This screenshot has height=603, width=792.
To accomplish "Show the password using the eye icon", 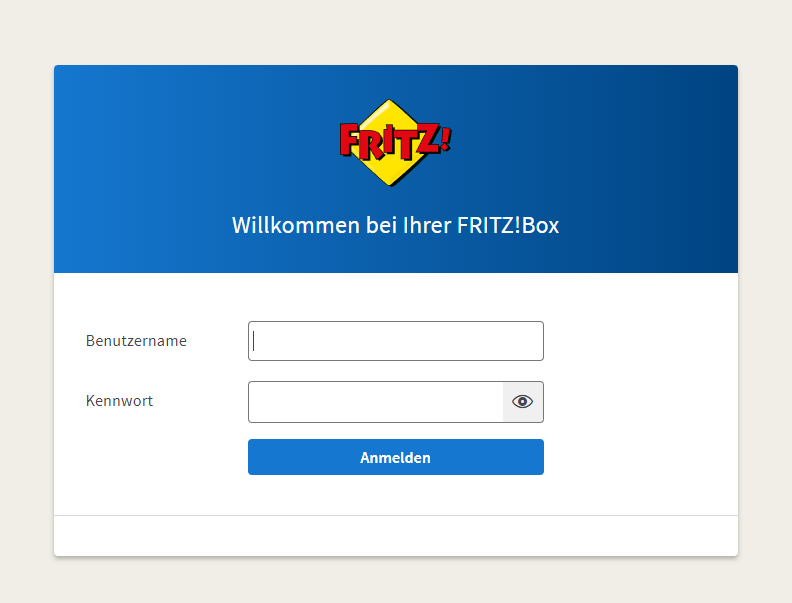I will tap(522, 401).
